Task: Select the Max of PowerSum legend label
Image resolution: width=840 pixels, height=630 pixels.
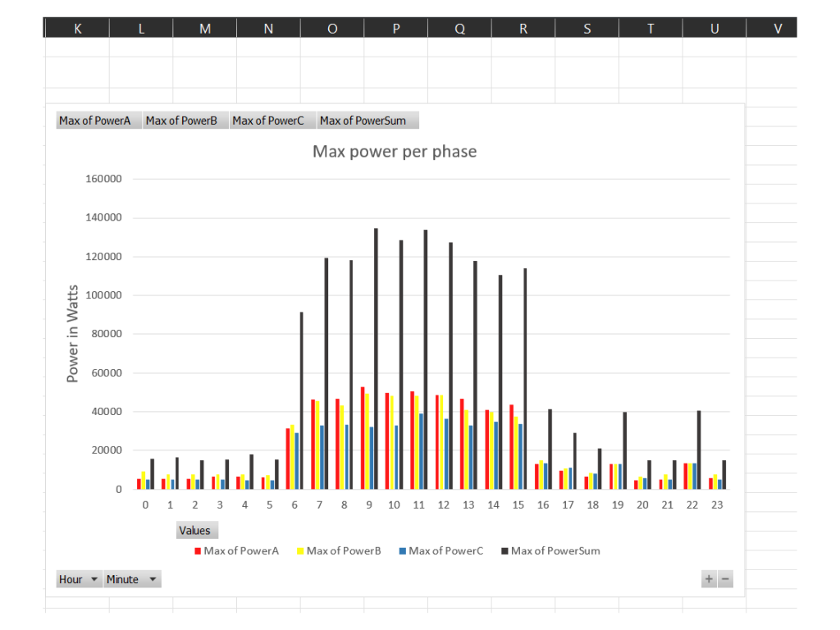Action: (555, 550)
